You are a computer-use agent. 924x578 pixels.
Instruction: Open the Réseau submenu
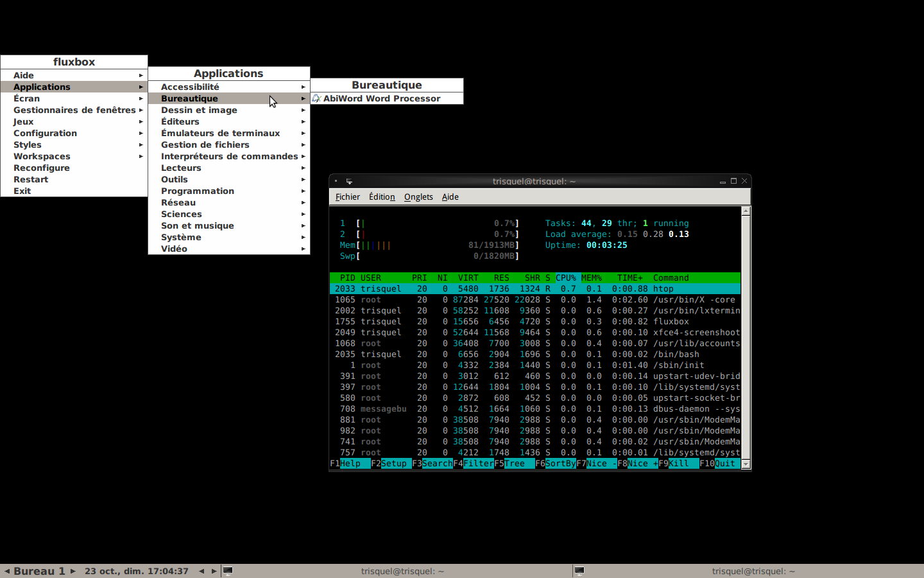click(229, 202)
